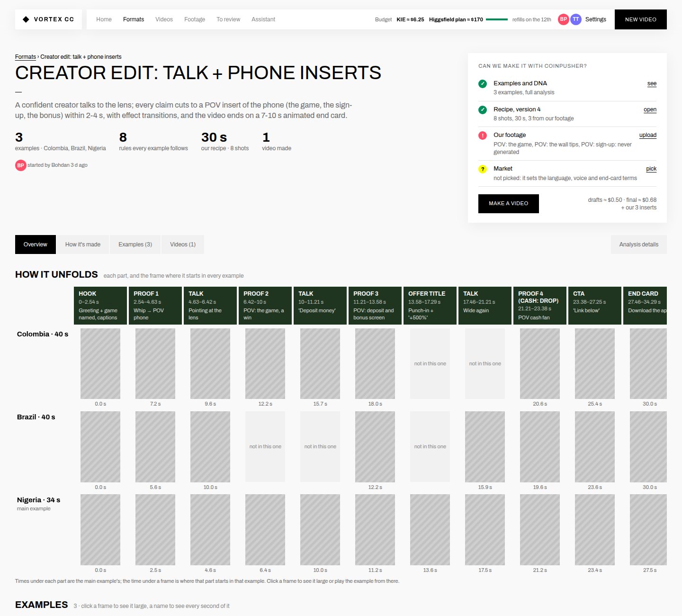Open Brazil Proof 1 frame at 5.6 s

tap(155, 447)
